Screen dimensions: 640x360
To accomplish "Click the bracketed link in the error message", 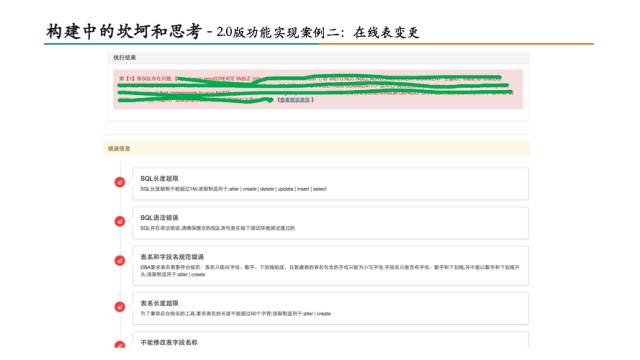I will pos(295,100).
